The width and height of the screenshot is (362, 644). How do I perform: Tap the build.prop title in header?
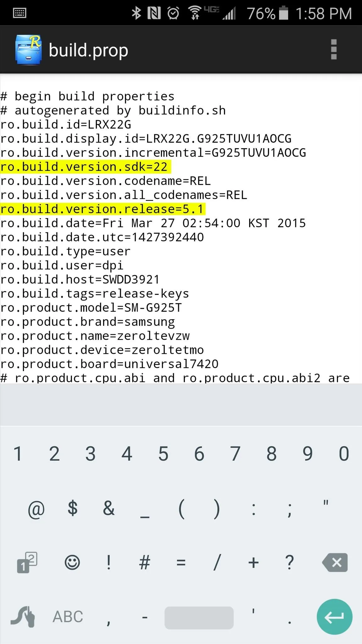tap(89, 50)
